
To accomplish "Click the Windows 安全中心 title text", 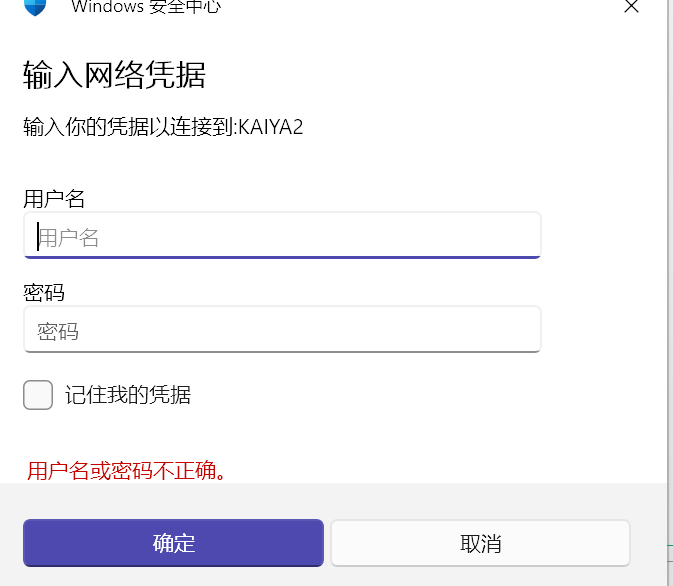I will pos(146,7).
